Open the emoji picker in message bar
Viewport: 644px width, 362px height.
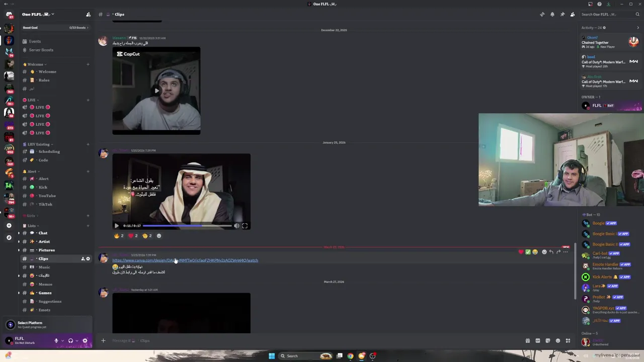tap(558, 340)
